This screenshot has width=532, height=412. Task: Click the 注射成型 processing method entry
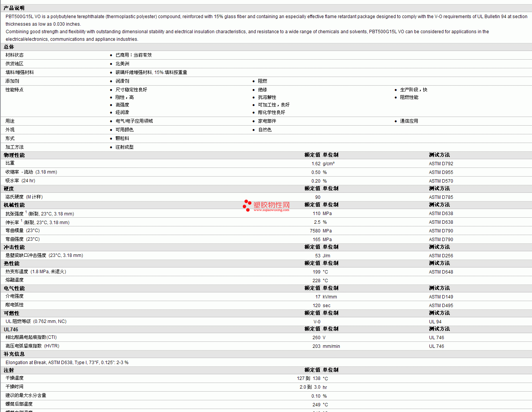point(124,147)
